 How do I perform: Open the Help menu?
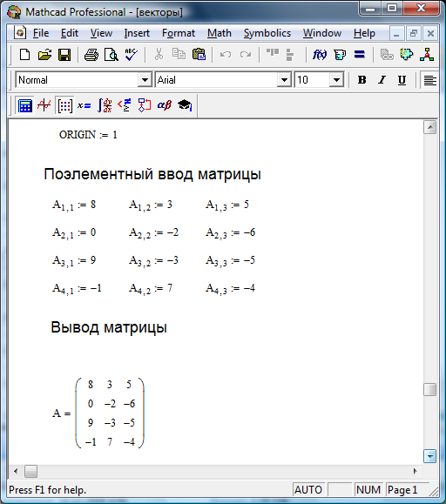pos(364,33)
